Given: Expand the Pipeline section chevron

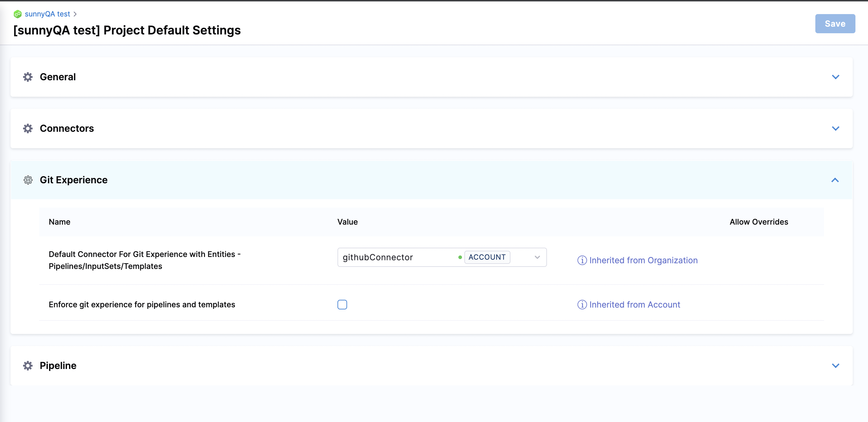Looking at the screenshot, I should pyautogui.click(x=835, y=366).
